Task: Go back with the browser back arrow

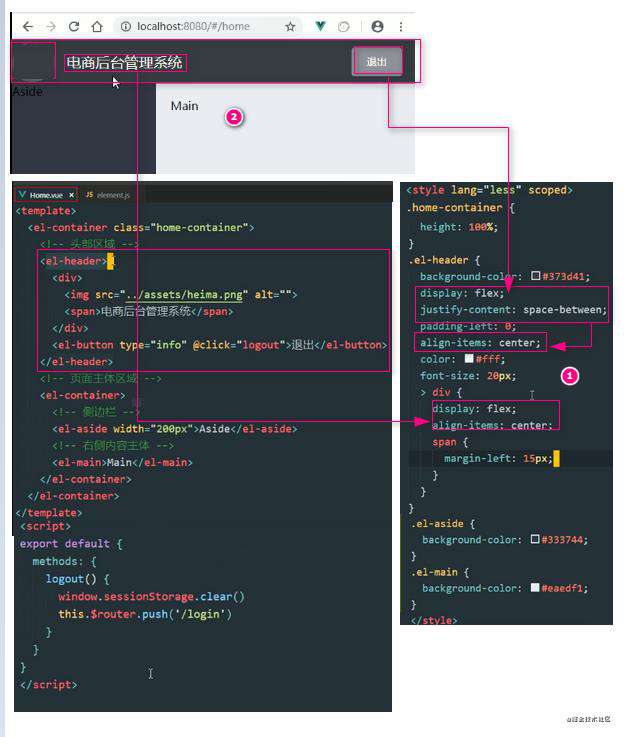Action: click(x=28, y=26)
